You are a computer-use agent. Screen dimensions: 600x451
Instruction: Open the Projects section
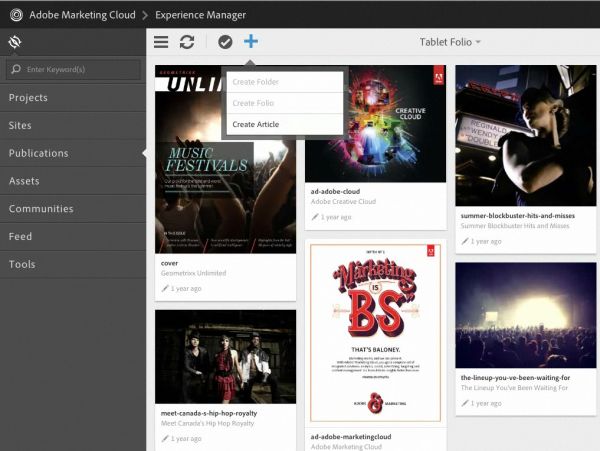[73, 98]
